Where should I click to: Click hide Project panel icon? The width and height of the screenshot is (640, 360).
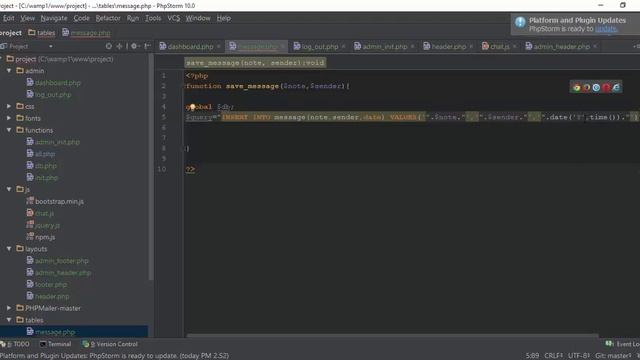[x=147, y=47]
